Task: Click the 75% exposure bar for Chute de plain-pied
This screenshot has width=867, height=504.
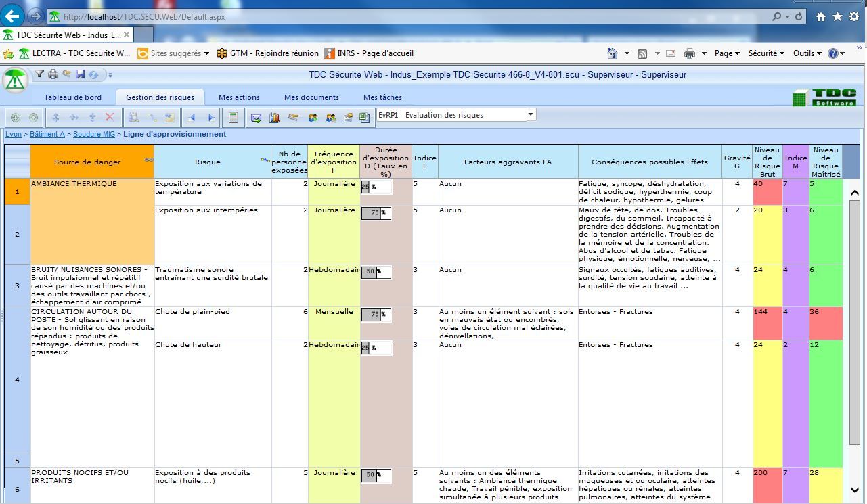Action: click(x=376, y=314)
